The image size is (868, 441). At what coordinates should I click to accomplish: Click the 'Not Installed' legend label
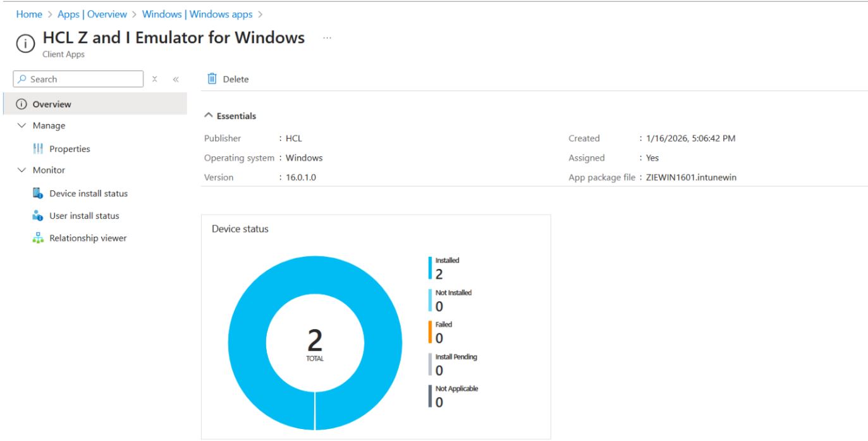click(x=454, y=292)
